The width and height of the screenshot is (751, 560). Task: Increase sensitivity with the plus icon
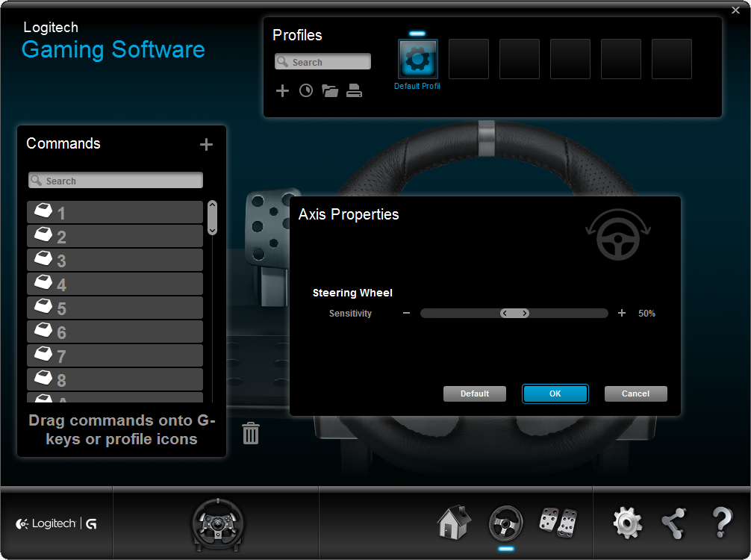[x=622, y=313]
